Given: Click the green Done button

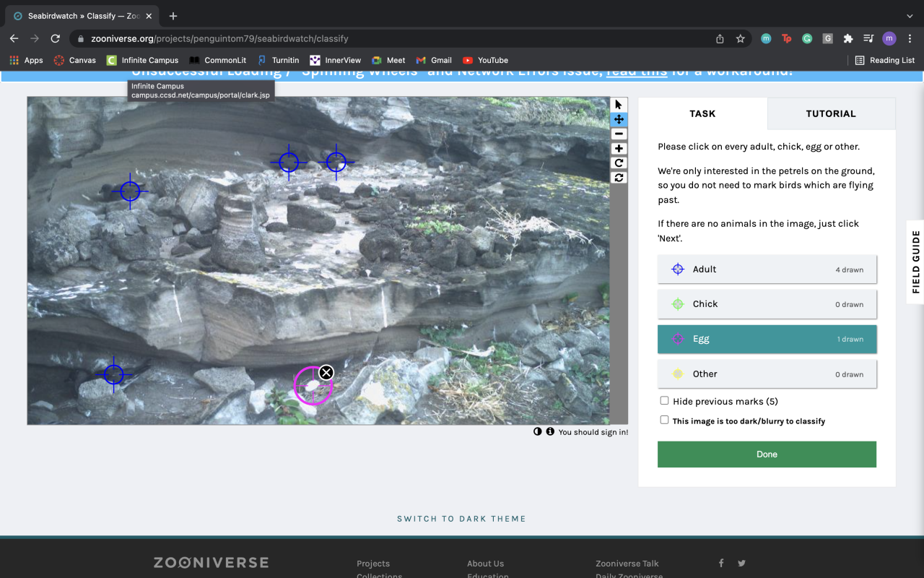Looking at the screenshot, I should pyautogui.click(x=767, y=454).
